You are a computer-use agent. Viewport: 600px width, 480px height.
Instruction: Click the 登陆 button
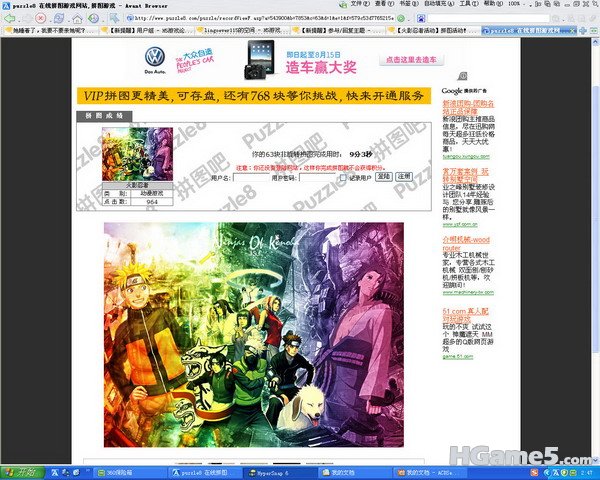pyautogui.click(x=383, y=176)
